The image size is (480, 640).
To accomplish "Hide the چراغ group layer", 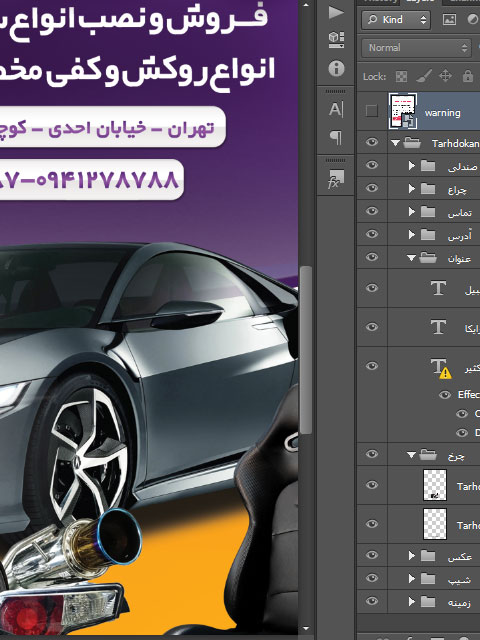I will (372, 188).
